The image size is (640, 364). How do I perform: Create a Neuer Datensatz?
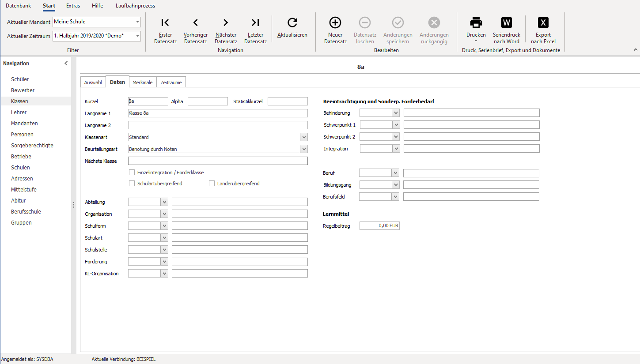pyautogui.click(x=336, y=30)
